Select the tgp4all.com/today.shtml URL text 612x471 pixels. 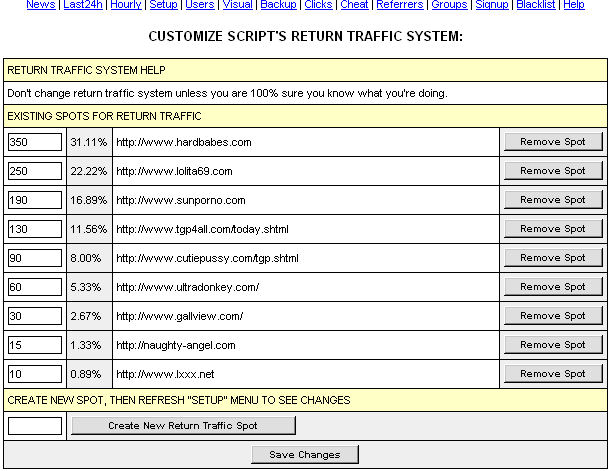pyautogui.click(x=203, y=229)
